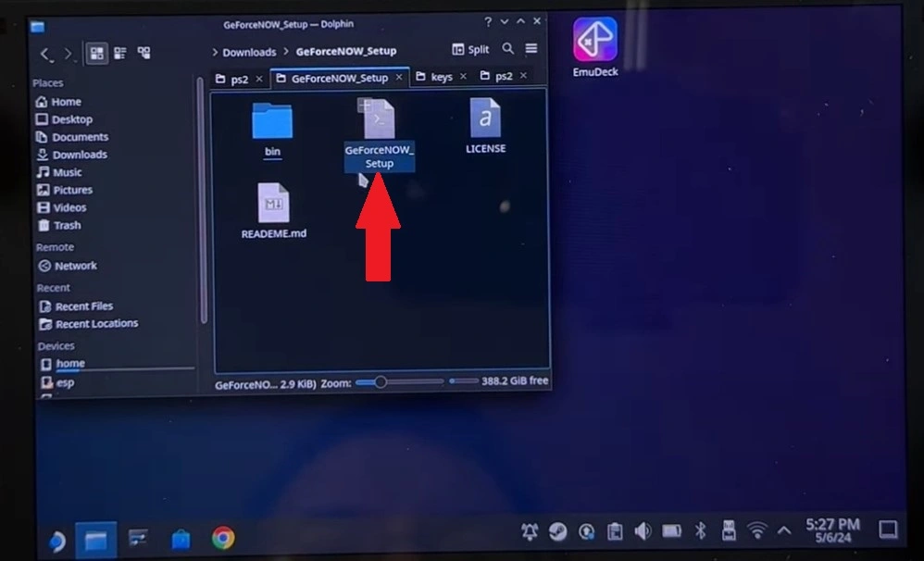The height and width of the screenshot is (561, 924).
Task: Open the Dolphin hamburger menu
Action: click(531, 48)
